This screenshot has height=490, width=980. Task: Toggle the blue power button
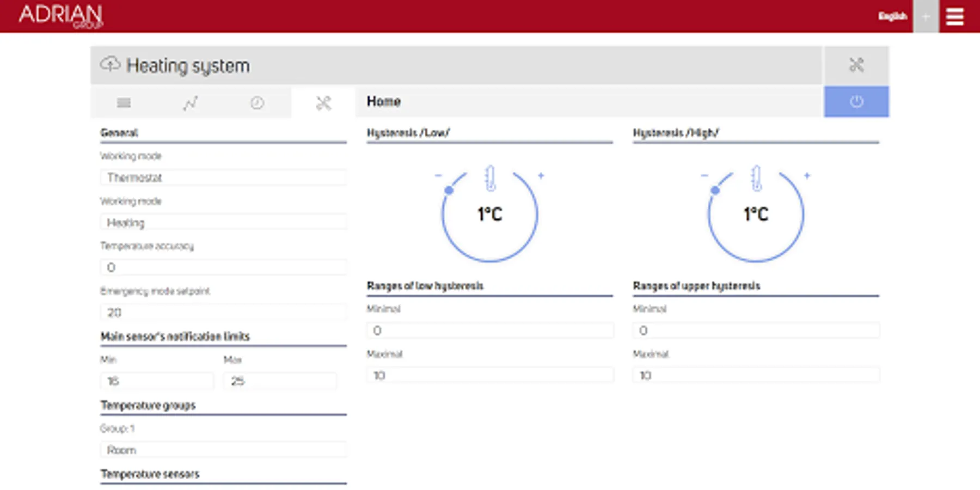pyautogui.click(x=856, y=101)
